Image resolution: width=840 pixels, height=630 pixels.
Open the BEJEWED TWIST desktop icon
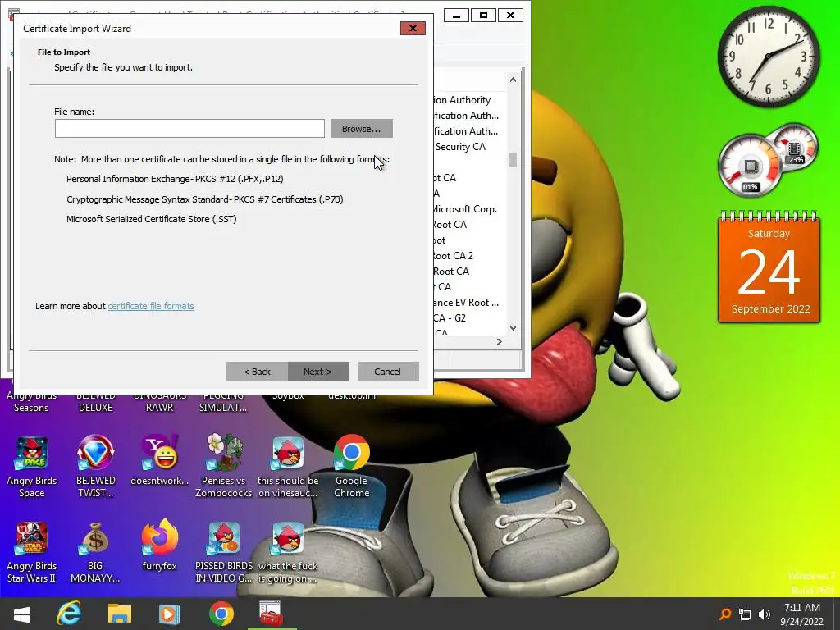pos(95,467)
